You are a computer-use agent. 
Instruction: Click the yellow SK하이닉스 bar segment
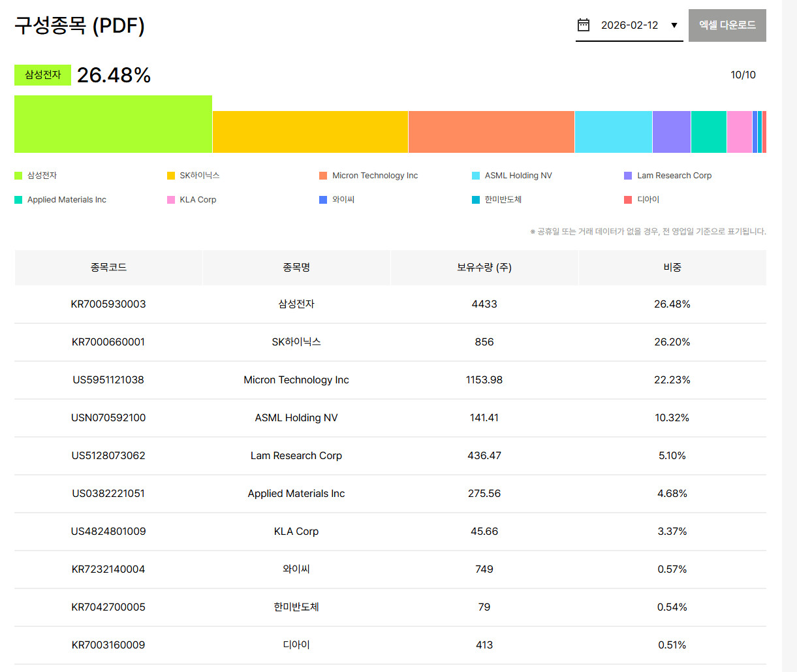[x=310, y=132]
